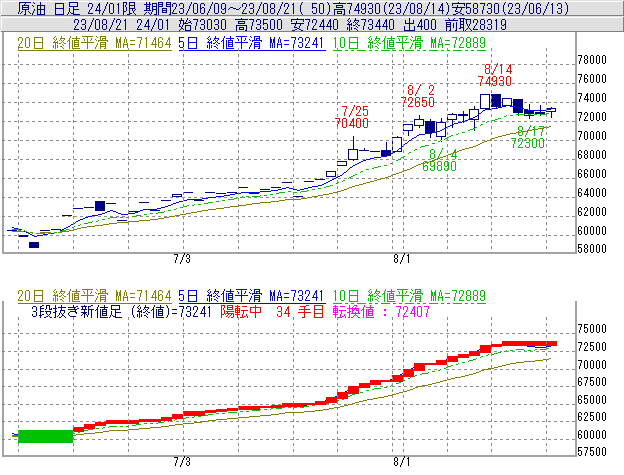
Task: Click the 7/3 date label under lower chart
Action: pyautogui.click(x=182, y=462)
